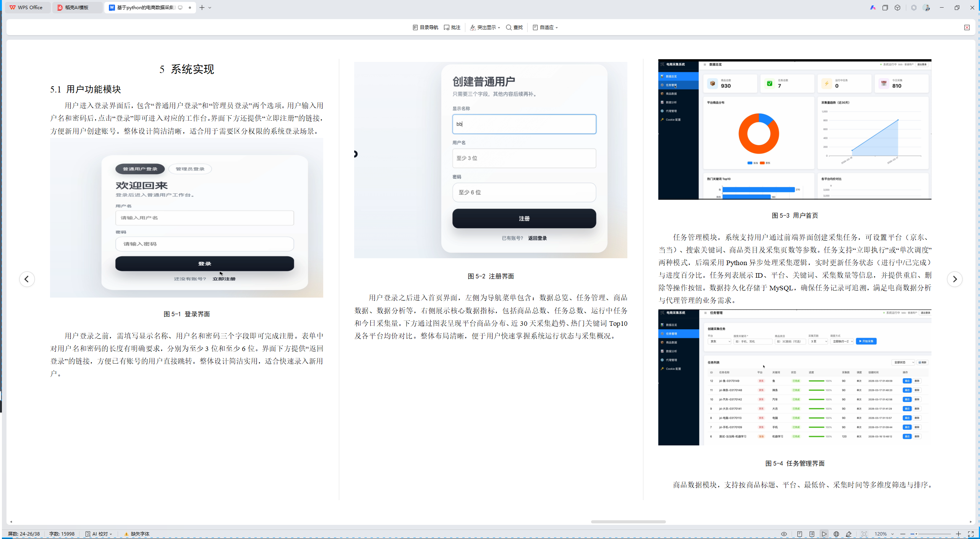The height and width of the screenshot is (539, 980).
Task: Click the 突出显示 highlighter pen icon
Action: (473, 28)
